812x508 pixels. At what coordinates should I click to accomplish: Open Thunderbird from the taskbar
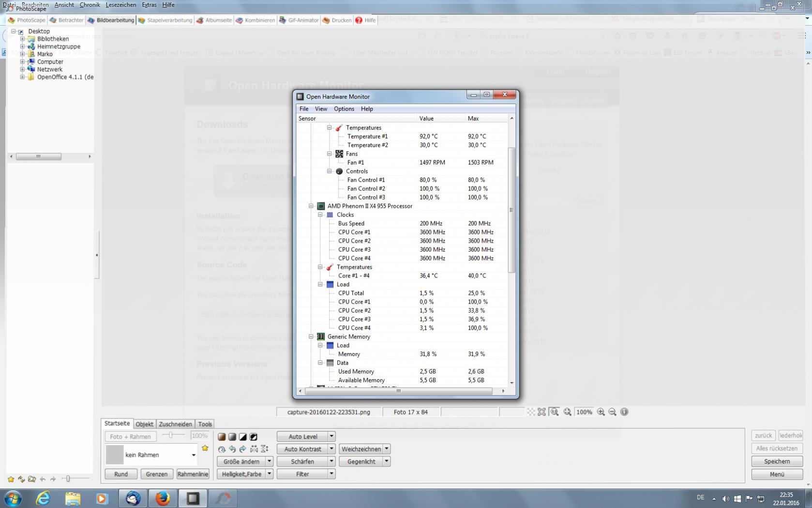click(x=133, y=498)
